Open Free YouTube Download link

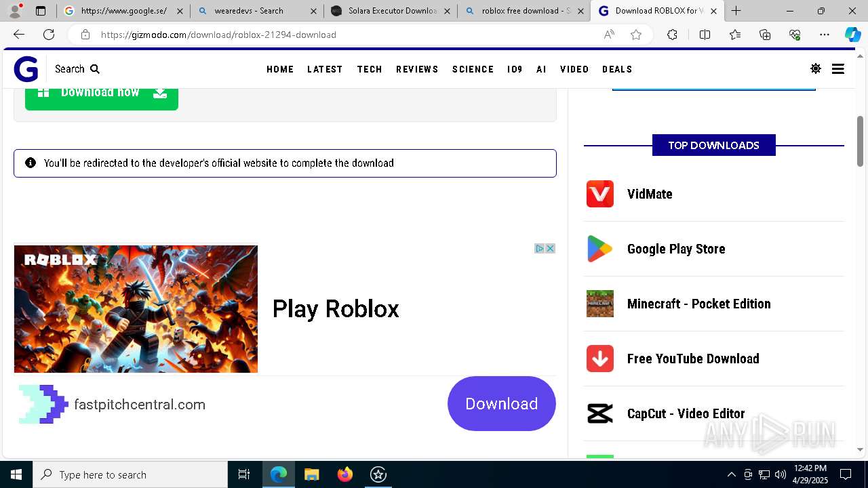pos(693,359)
